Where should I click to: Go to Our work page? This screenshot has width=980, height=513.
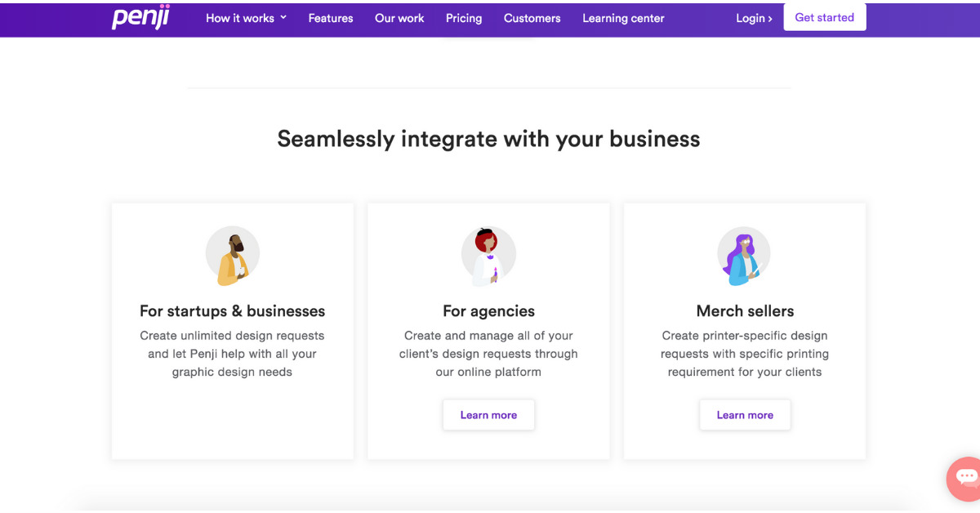(399, 18)
